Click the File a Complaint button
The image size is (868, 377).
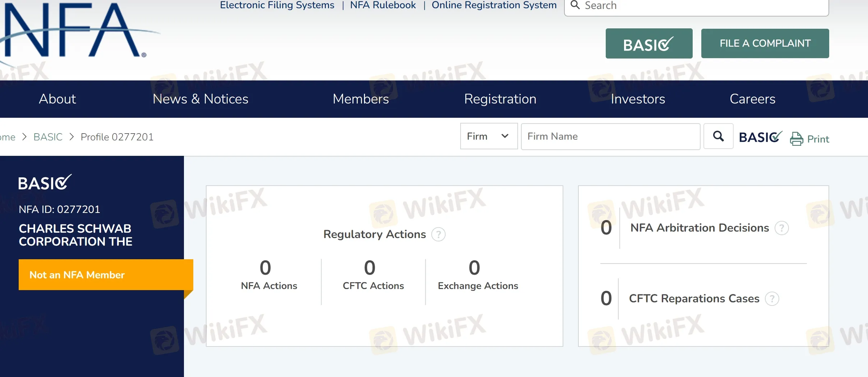(x=765, y=43)
